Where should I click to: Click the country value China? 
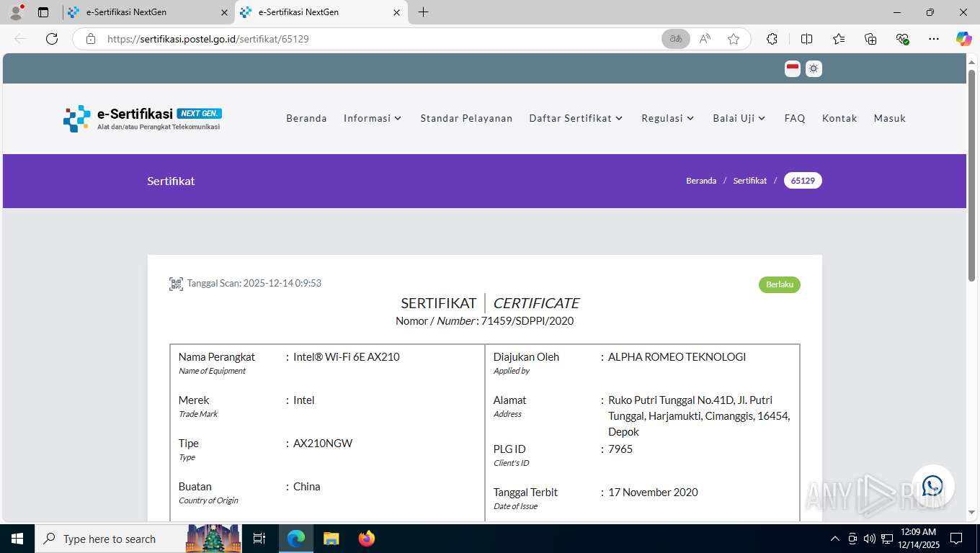point(307,487)
